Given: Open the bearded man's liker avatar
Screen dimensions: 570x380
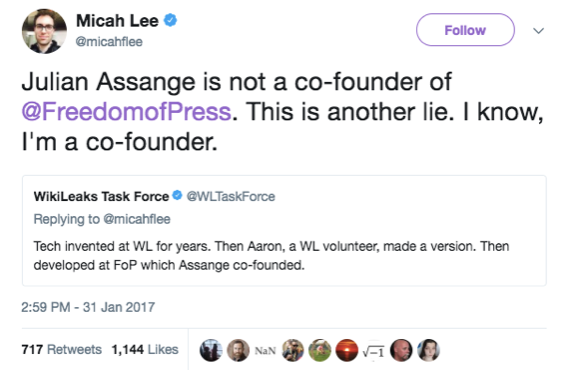Looking at the screenshot, I should pos(238,350).
